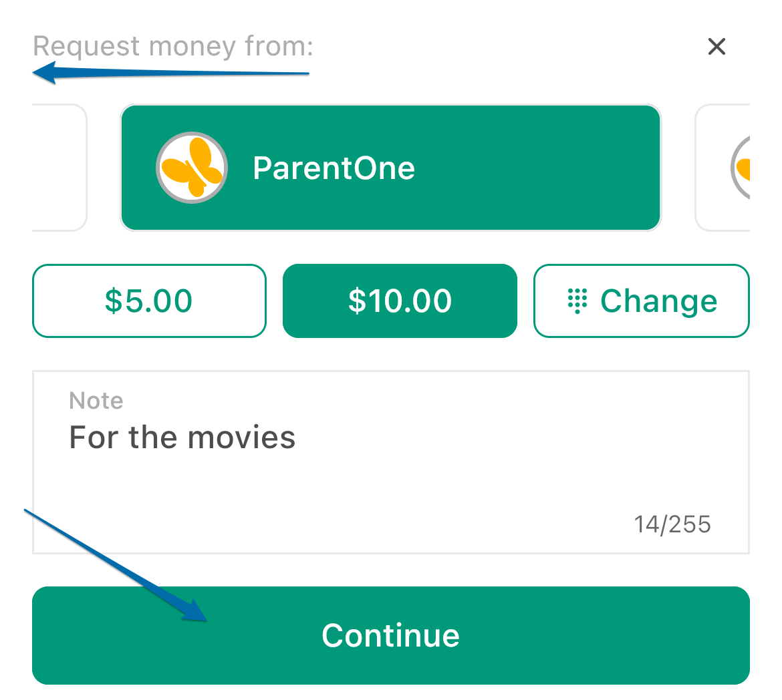Select the $10.00 amount option

point(400,301)
